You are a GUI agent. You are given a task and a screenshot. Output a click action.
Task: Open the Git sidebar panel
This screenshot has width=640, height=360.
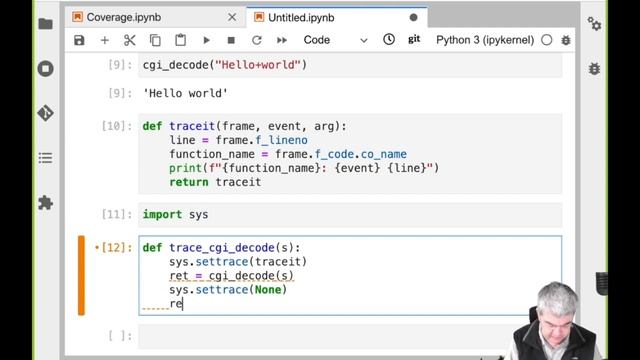(x=45, y=113)
